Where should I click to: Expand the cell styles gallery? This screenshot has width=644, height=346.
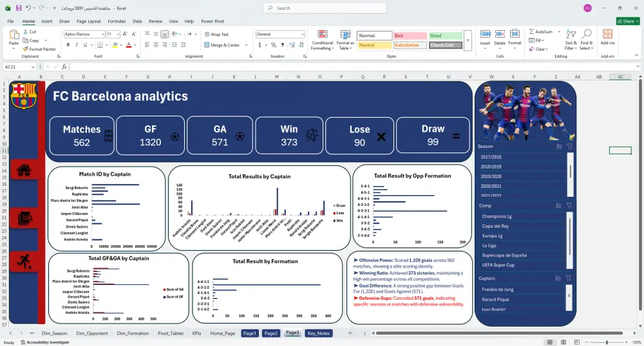click(x=468, y=40)
